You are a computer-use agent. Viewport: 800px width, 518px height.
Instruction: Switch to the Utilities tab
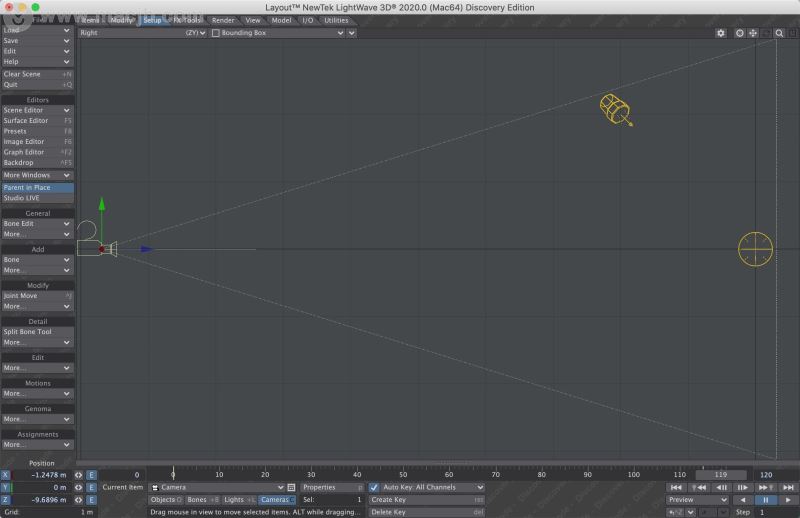click(336, 20)
